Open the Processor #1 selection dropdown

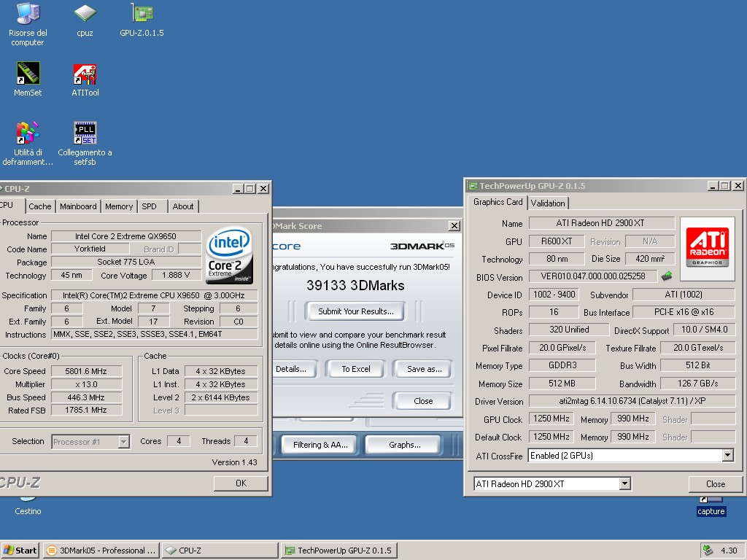click(123, 441)
